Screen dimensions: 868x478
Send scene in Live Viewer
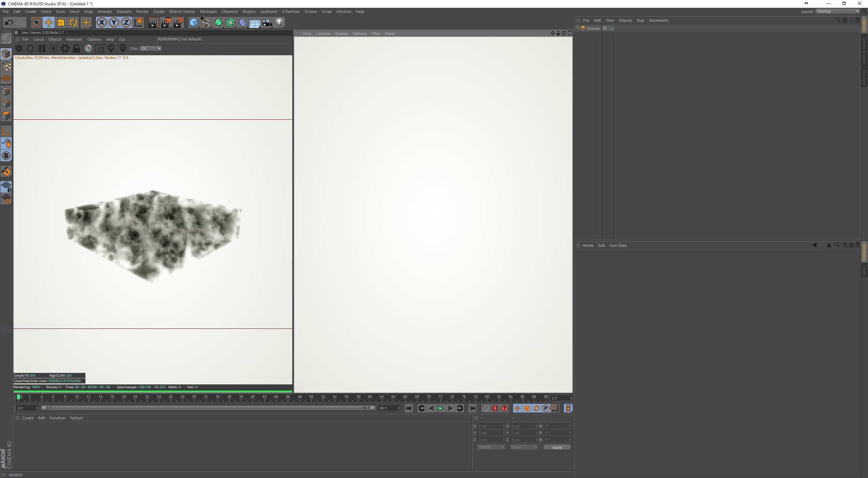click(19, 48)
